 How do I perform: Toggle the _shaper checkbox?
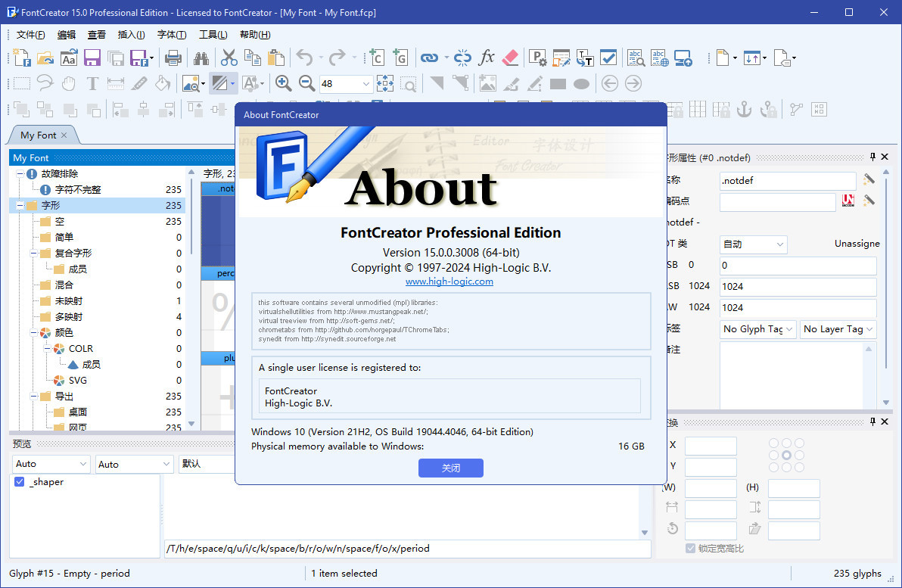(x=20, y=482)
